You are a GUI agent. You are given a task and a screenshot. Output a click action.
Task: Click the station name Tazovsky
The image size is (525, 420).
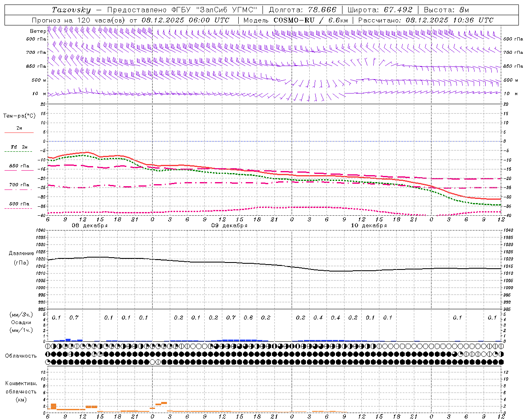pyautogui.click(x=71, y=10)
